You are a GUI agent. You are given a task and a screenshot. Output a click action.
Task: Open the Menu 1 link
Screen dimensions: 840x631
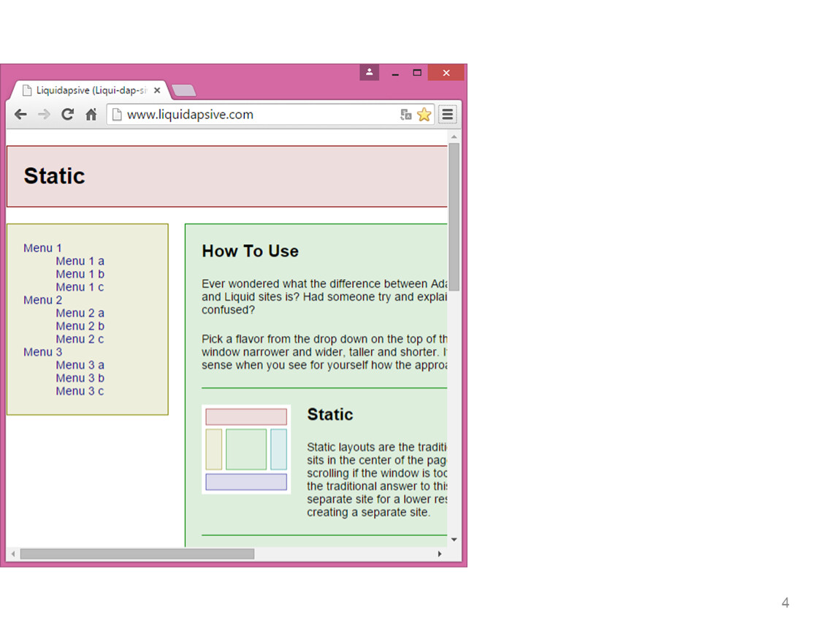pyautogui.click(x=42, y=248)
